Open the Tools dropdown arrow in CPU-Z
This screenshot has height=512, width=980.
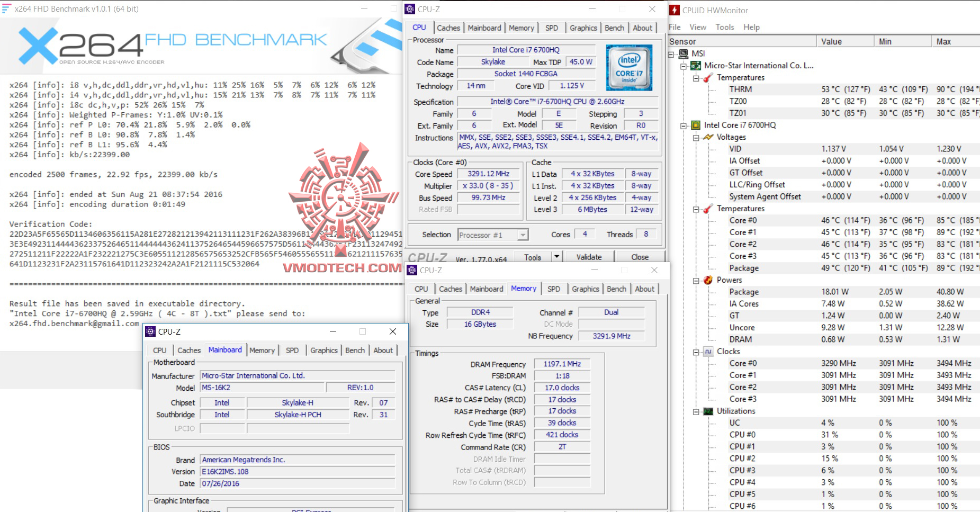pyautogui.click(x=556, y=257)
